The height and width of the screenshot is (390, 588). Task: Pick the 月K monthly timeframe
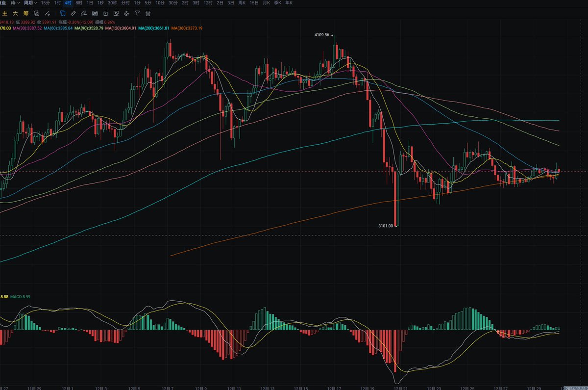267,3
